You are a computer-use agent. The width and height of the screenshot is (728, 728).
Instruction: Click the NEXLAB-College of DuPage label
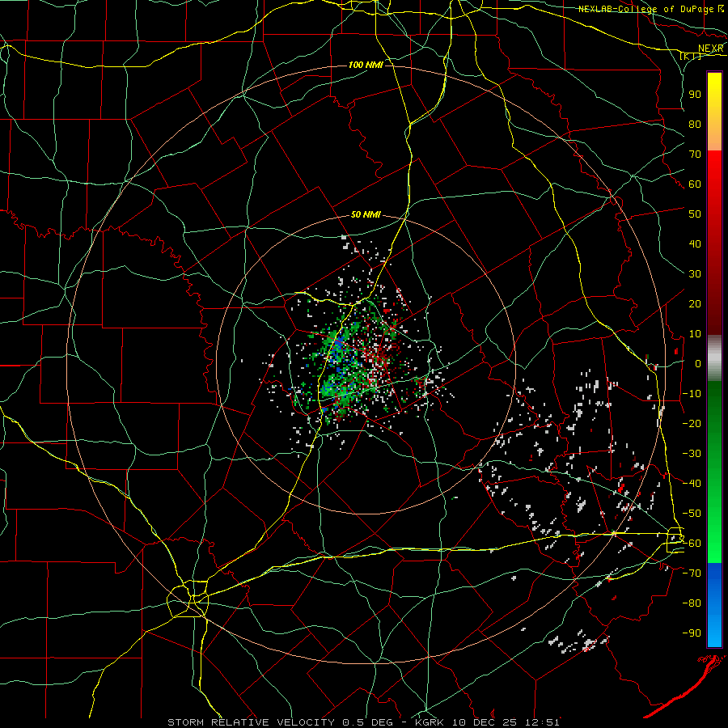tap(646, 9)
